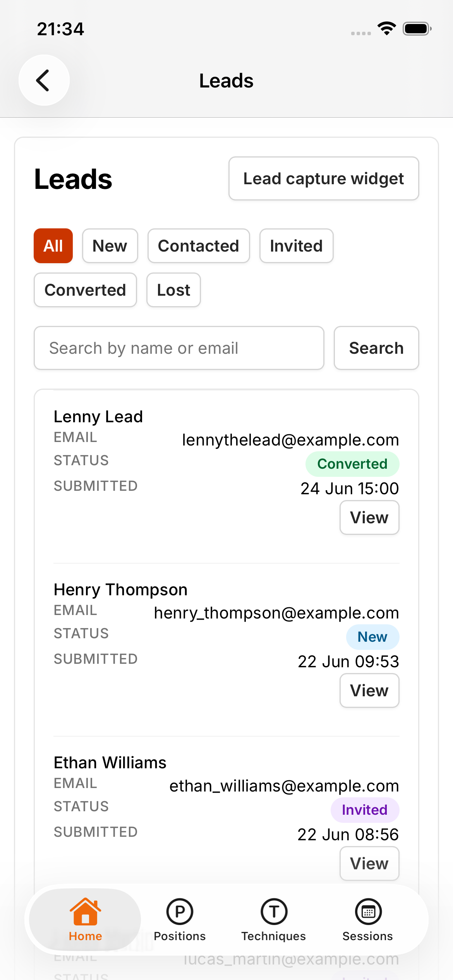This screenshot has height=980, width=453.
Task: Open the Lead capture widget
Action: tap(324, 178)
